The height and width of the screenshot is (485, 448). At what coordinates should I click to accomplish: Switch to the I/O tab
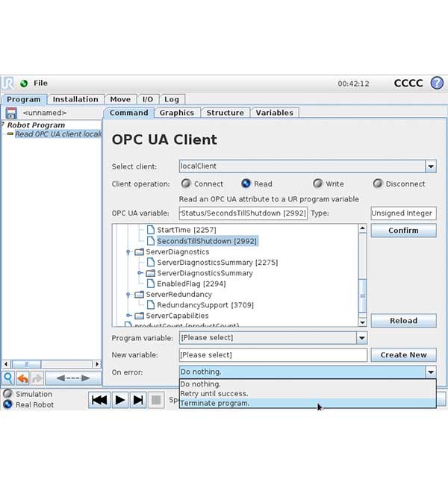(148, 99)
